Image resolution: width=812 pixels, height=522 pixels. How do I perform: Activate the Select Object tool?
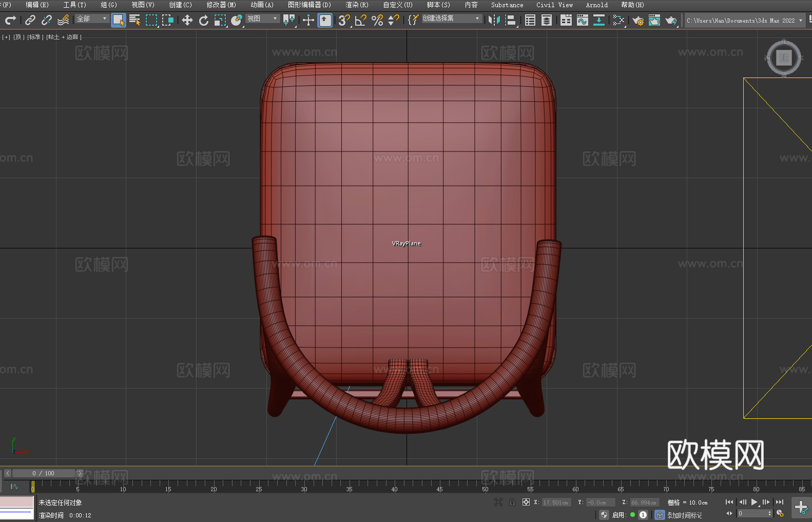pos(119,21)
